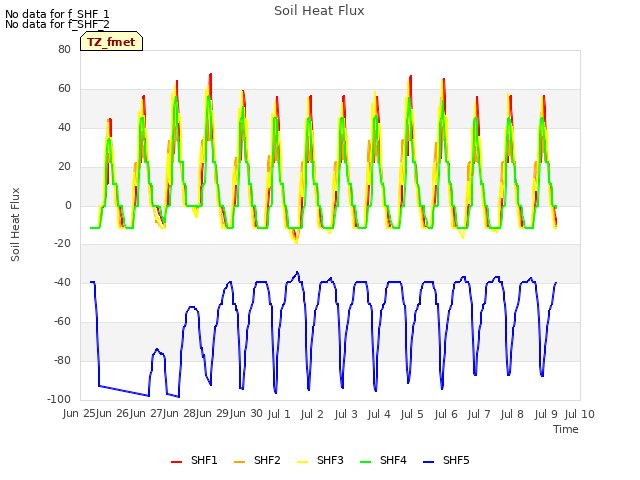Click the 'No data for f_SHF_1' message
Image resolution: width=640 pixels, height=480 pixels.
point(57,14)
